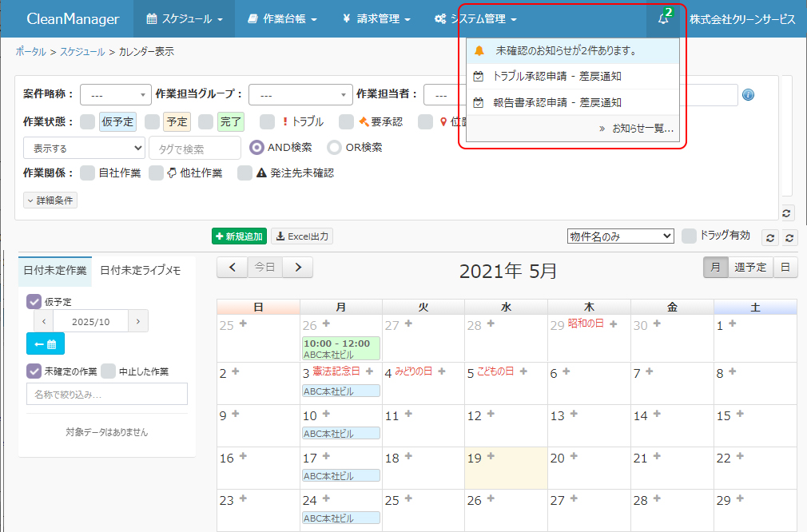The width and height of the screenshot is (807, 532).
Task: Expand the 詳細条件 section
Action: 50,200
